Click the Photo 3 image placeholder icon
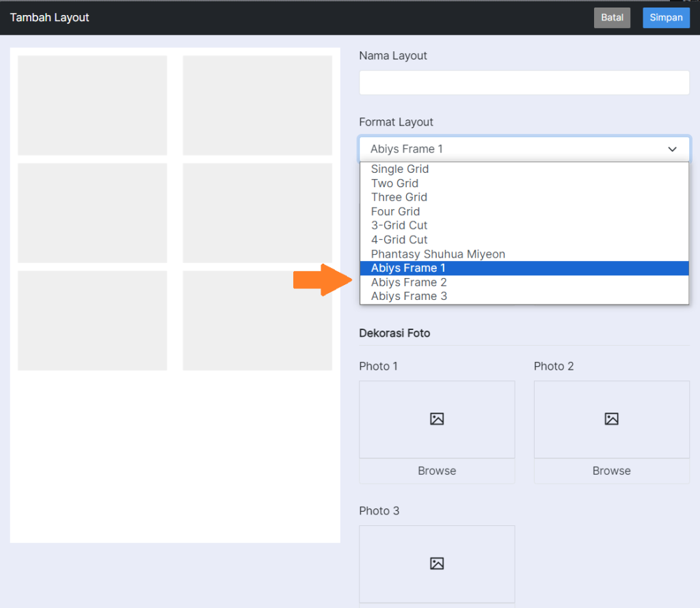700x608 pixels. pyautogui.click(x=437, y=564)
